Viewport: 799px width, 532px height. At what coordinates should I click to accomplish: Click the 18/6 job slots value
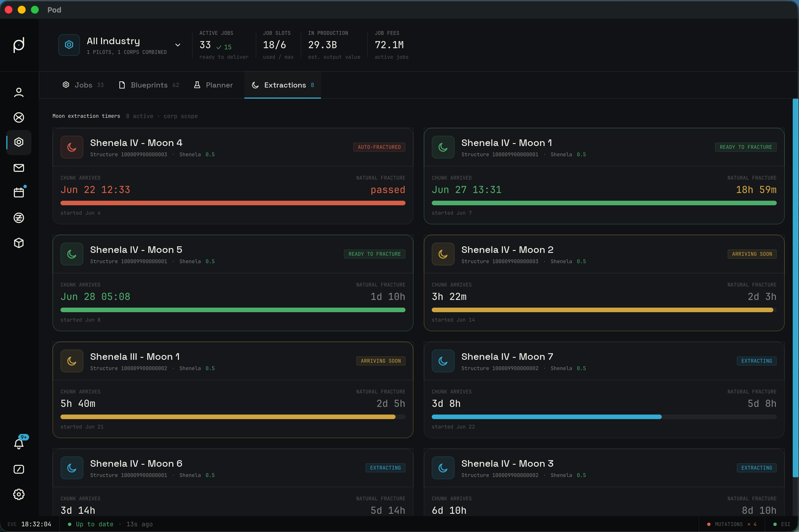click(274, 45)
